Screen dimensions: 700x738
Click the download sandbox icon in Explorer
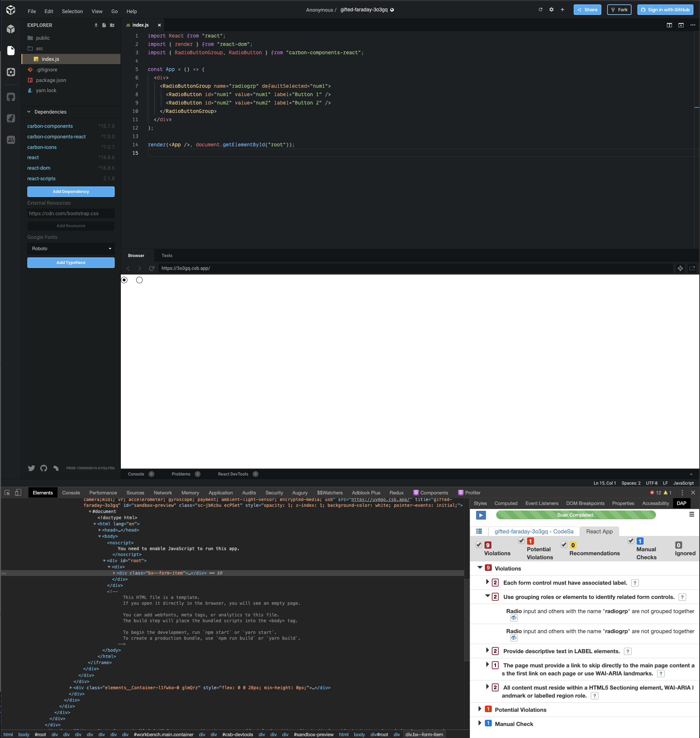pyautogui.click(x=96, y=25)
